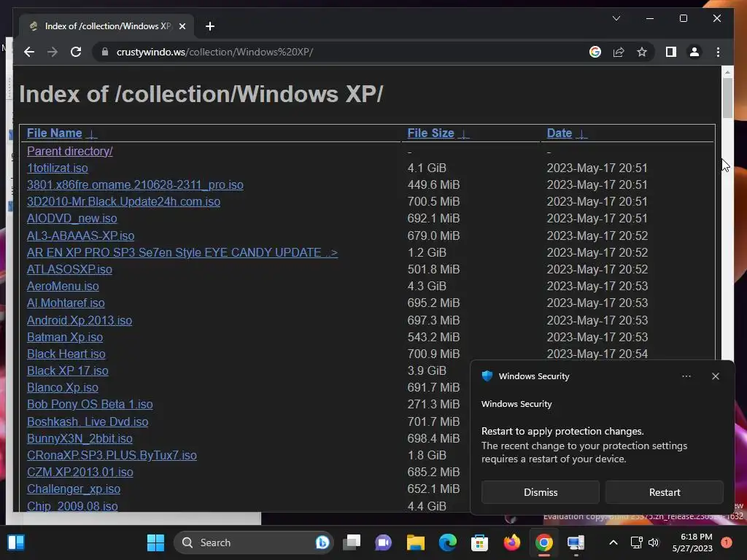Open Chrome's three-dot menu

click(718, 52)
